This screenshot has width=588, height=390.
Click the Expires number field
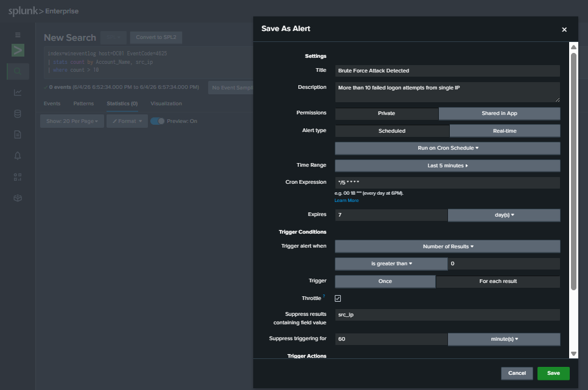click(x=391, y=215)
